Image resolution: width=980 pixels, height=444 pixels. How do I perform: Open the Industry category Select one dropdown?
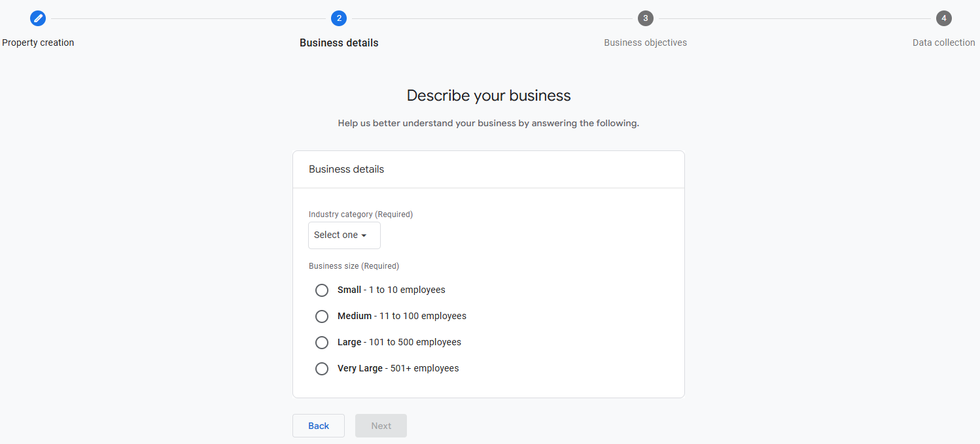pos(344,235)
